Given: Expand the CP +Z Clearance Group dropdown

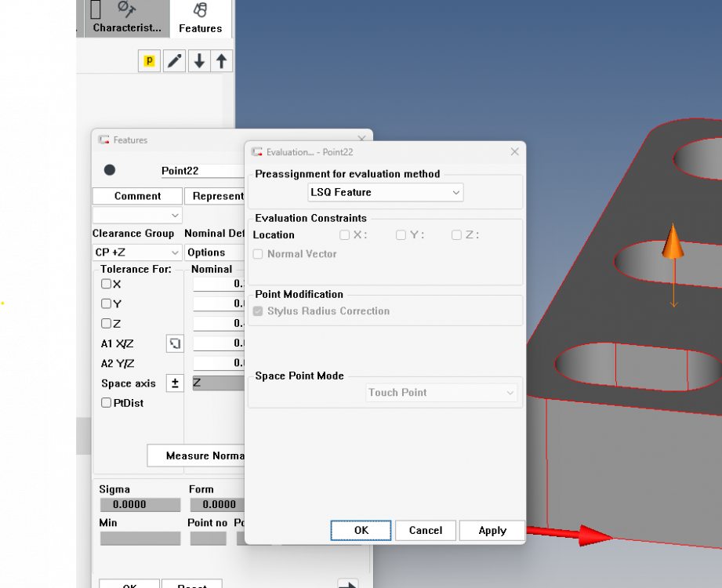Looking at the screenshot, I should coord(137,252).
